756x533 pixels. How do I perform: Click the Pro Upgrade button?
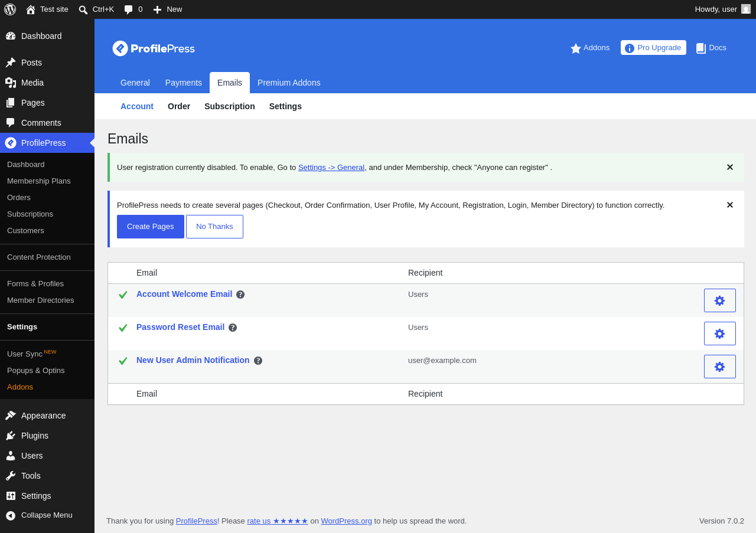click(653, 48)
